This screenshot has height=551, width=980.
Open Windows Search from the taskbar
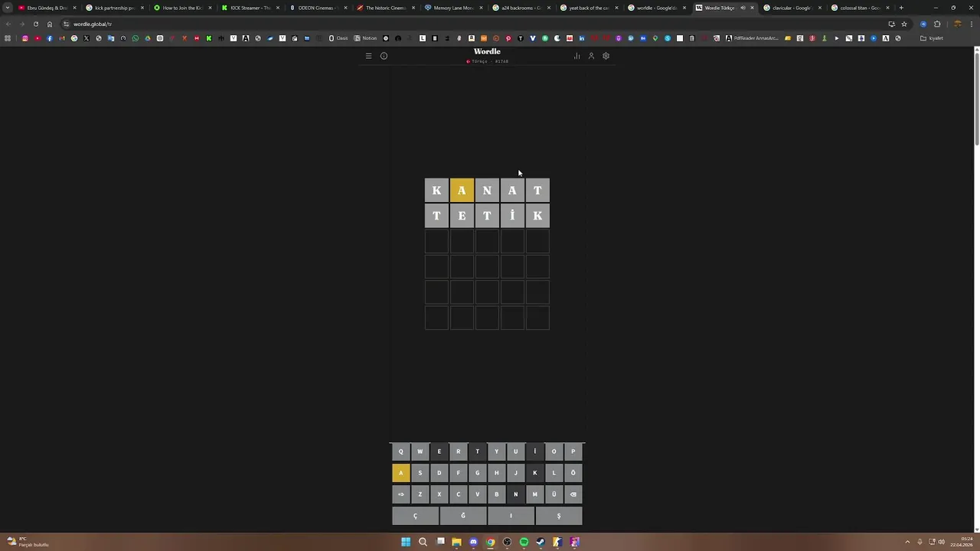pos(423,543)
